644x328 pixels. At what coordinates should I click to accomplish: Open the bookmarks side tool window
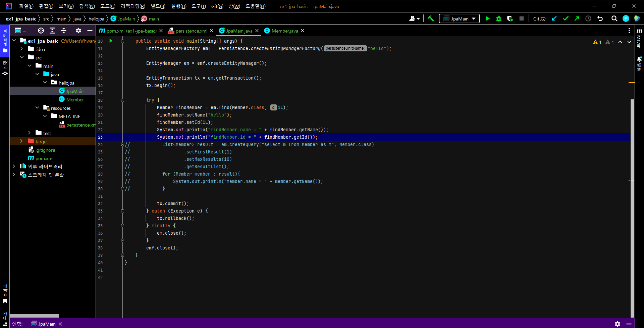(x=5, y=294)
